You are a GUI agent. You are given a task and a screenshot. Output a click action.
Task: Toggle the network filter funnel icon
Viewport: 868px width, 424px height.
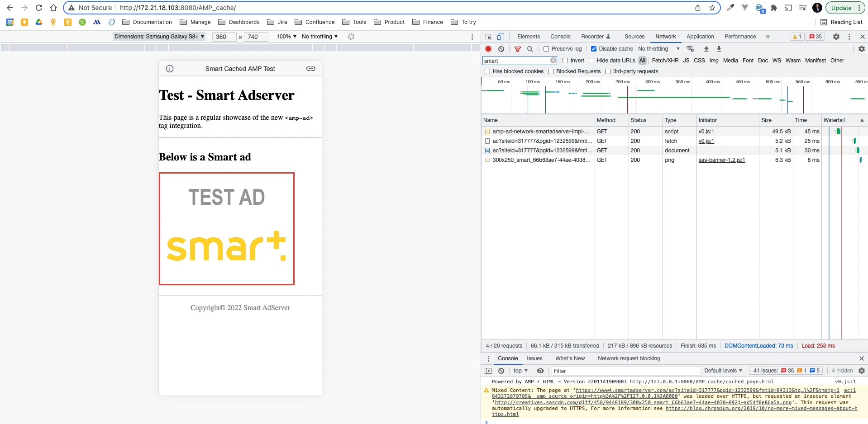518,49
